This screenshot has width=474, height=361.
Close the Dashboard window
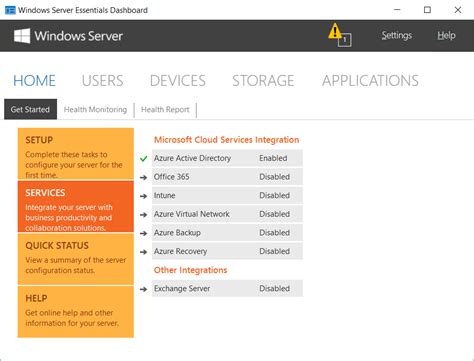[458, 10]
